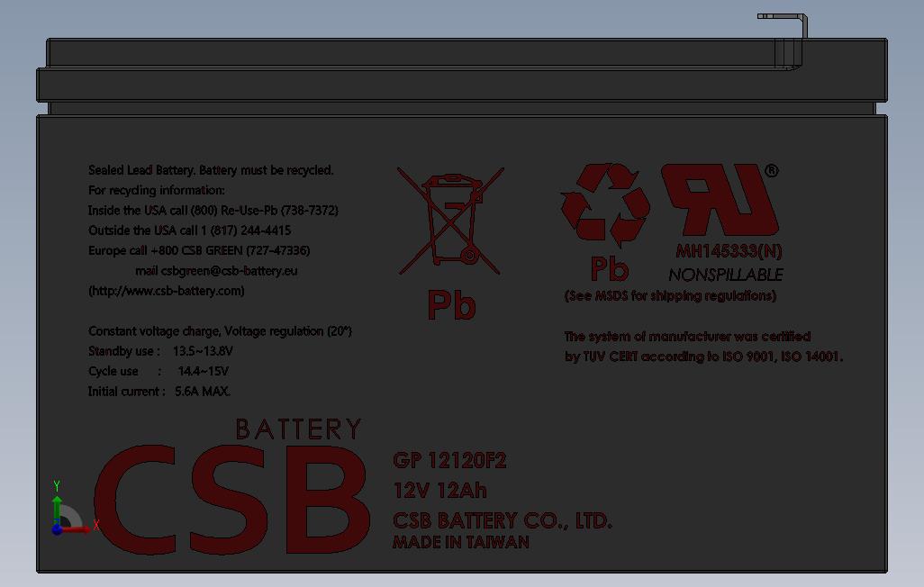The width and height of the screenshot is (924, 587).
Task: Click 'Cycle use : 14.4~15V' line
Action: (x=158, y=371)
